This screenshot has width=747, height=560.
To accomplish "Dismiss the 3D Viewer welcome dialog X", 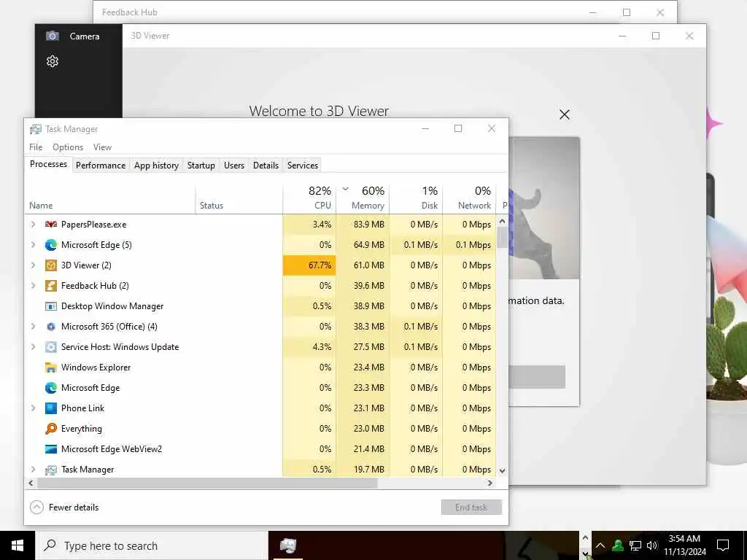I will click(565, 114).
